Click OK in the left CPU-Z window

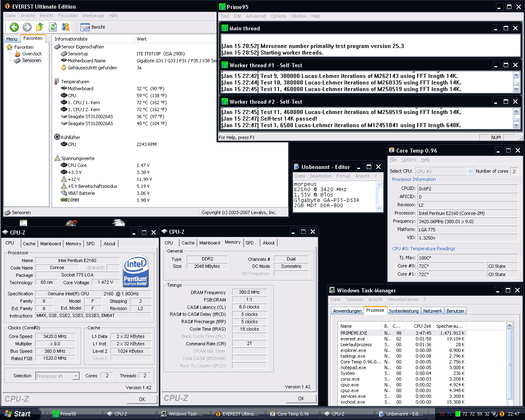[x=142, y=399]
